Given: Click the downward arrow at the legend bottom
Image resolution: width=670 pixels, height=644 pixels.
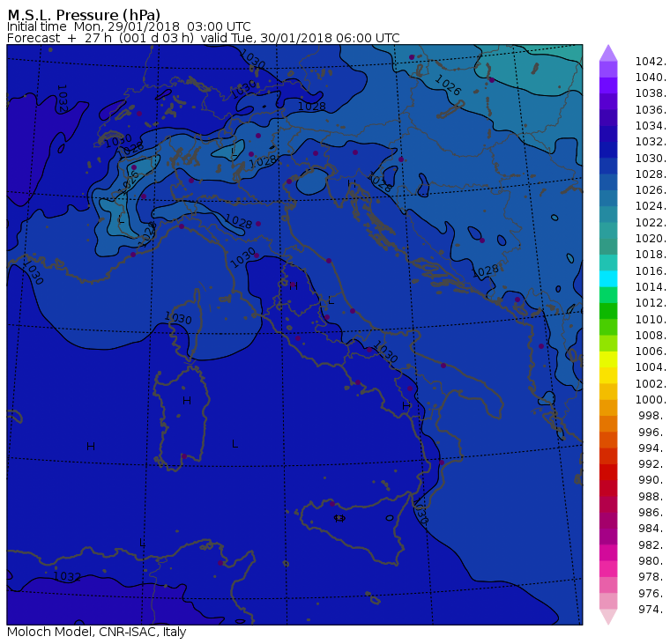Looking at the screenshot, I should point(608,617).
